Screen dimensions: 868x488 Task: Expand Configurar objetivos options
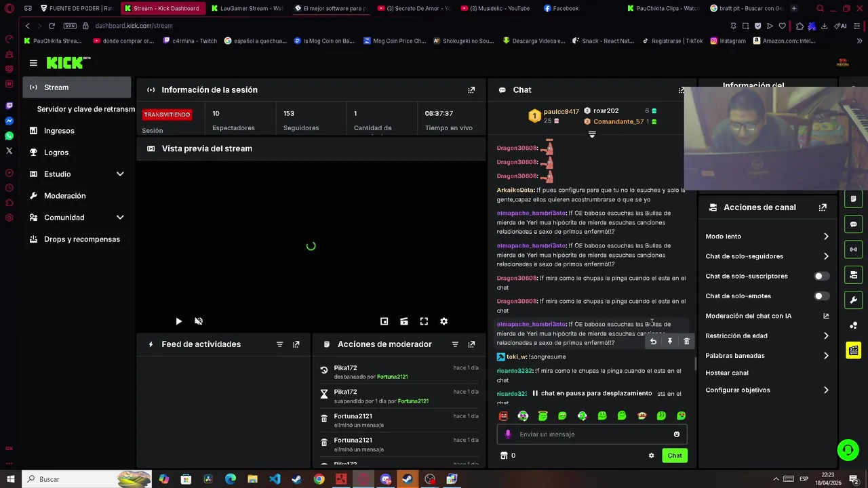(826, 390)
